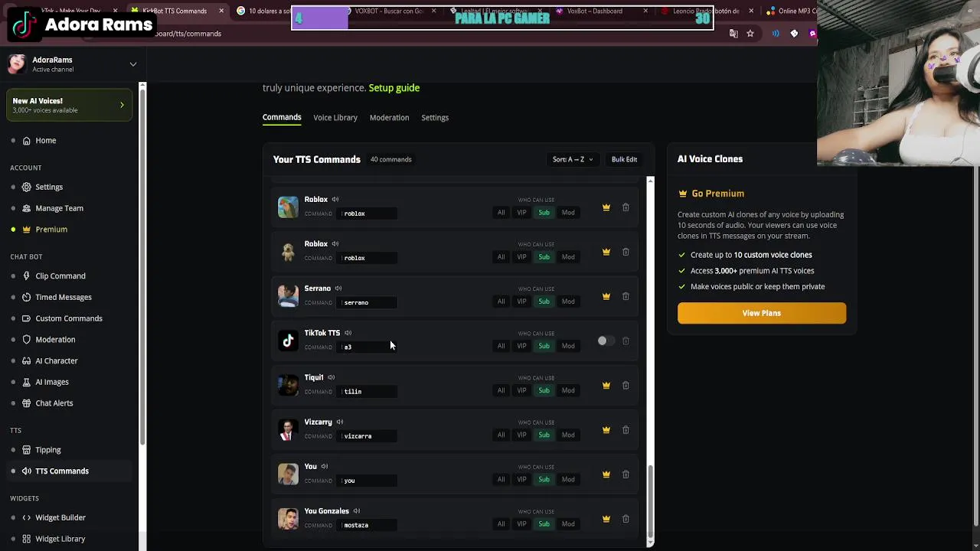
Task: Open AI Images in the sidebar
Action: pos(52,382)
